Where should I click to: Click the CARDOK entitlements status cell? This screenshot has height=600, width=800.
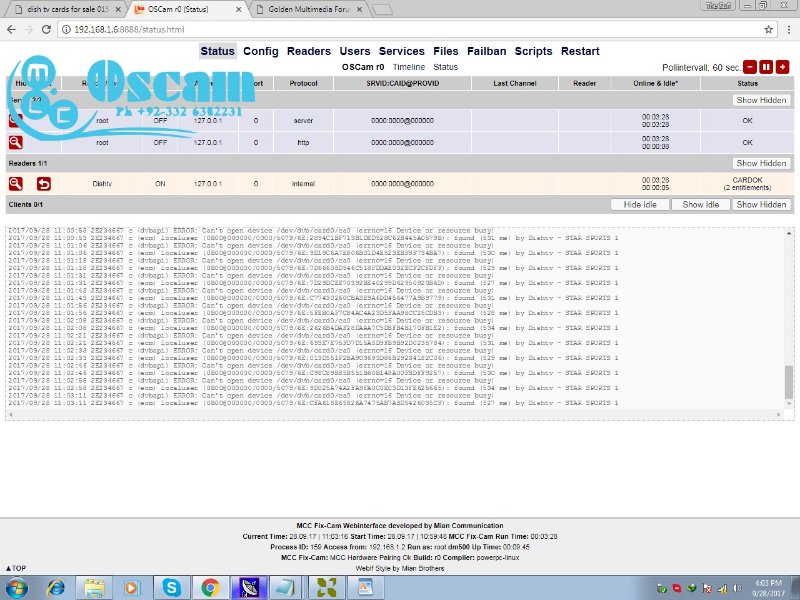pos(747,184)
